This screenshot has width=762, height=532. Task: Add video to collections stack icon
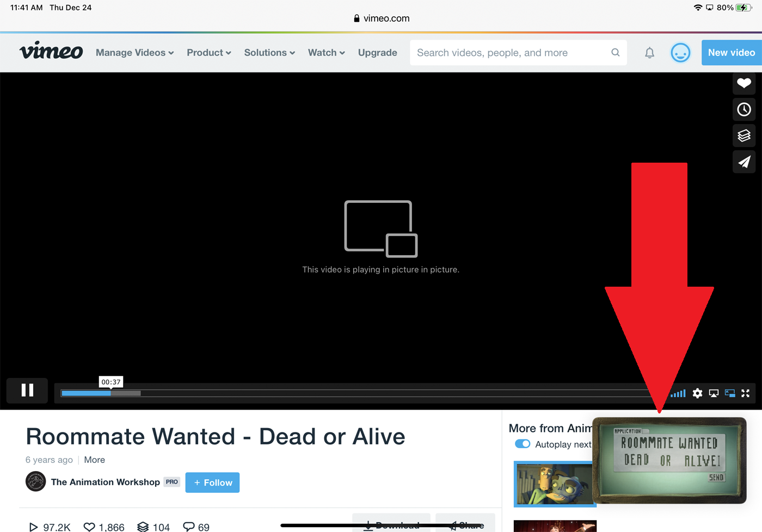(744, 135)
